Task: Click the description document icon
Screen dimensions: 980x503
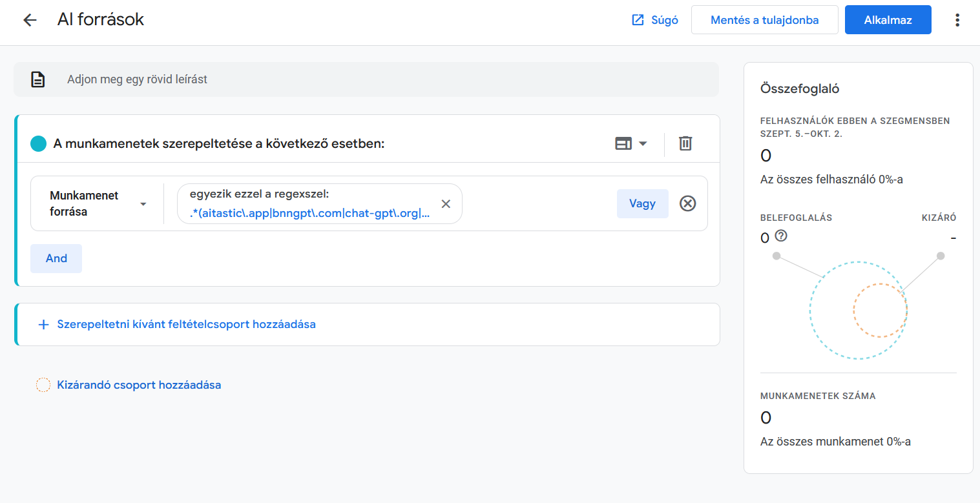Action: click(38, 79)
